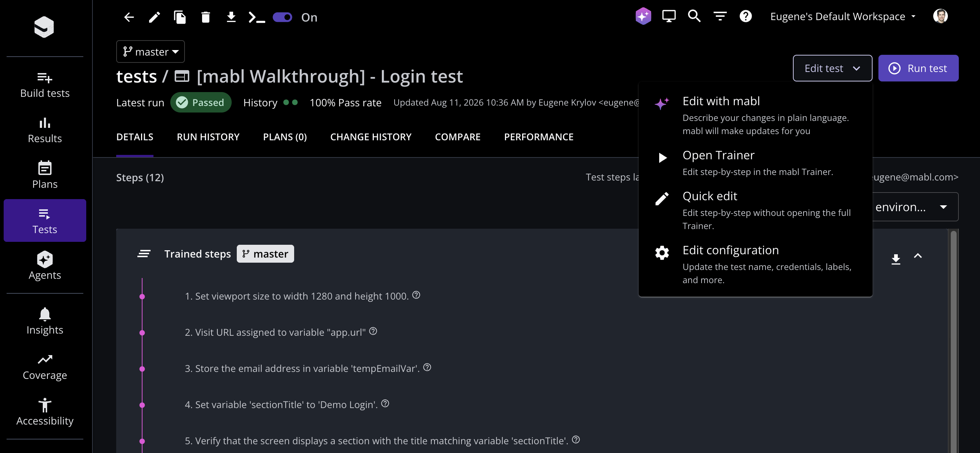The height and width of the screenshot is (453, 980).
Task: Click the timeline dot for step 1
Action: (x=142, y=296)
